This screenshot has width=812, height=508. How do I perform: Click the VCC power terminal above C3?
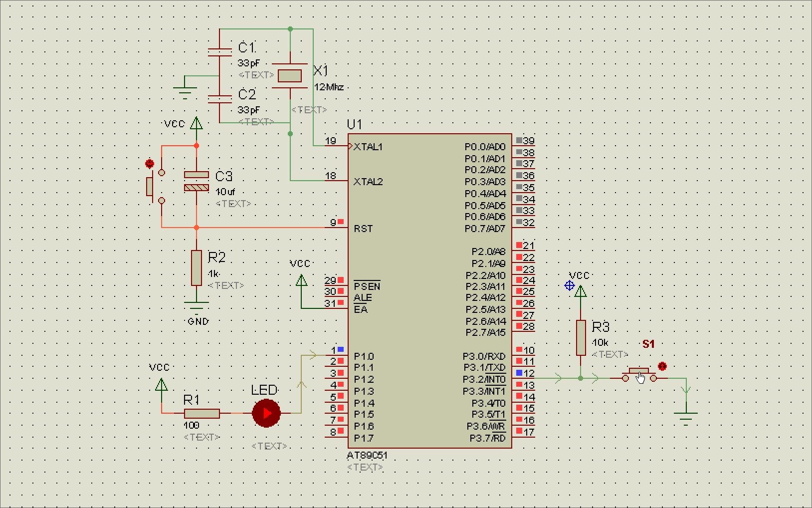tap(197, 123)
